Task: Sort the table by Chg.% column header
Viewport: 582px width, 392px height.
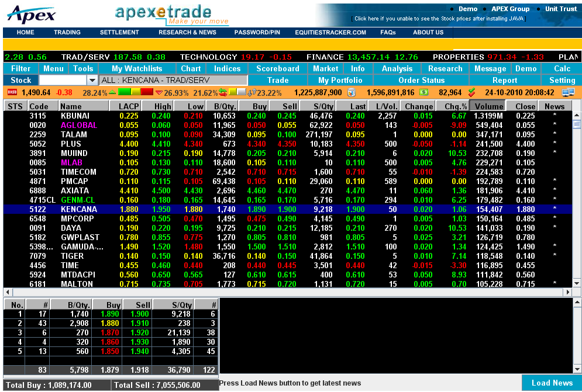Action: [x=456, y=106]
